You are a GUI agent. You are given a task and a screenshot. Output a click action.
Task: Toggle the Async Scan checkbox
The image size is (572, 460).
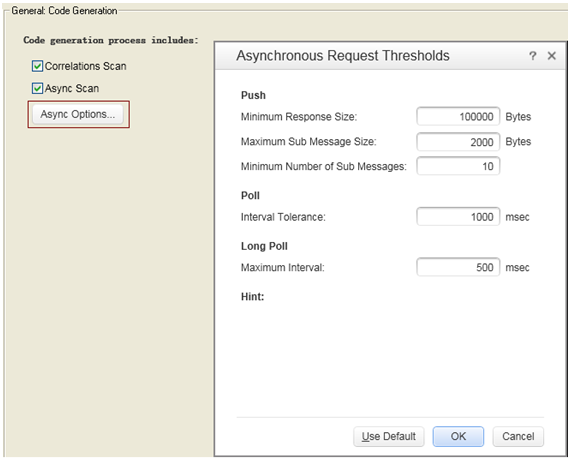tap(37, 88)
